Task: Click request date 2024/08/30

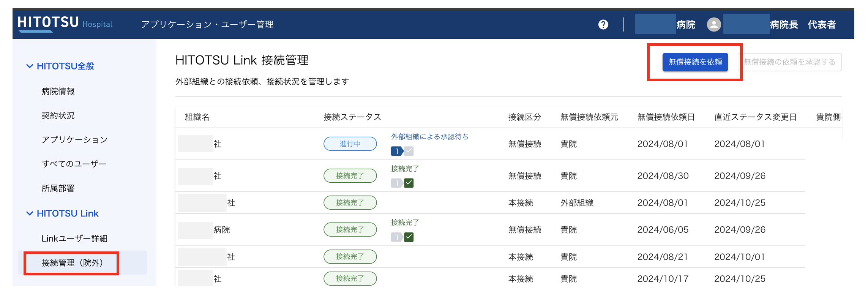Action: click(x=663, y=176)
